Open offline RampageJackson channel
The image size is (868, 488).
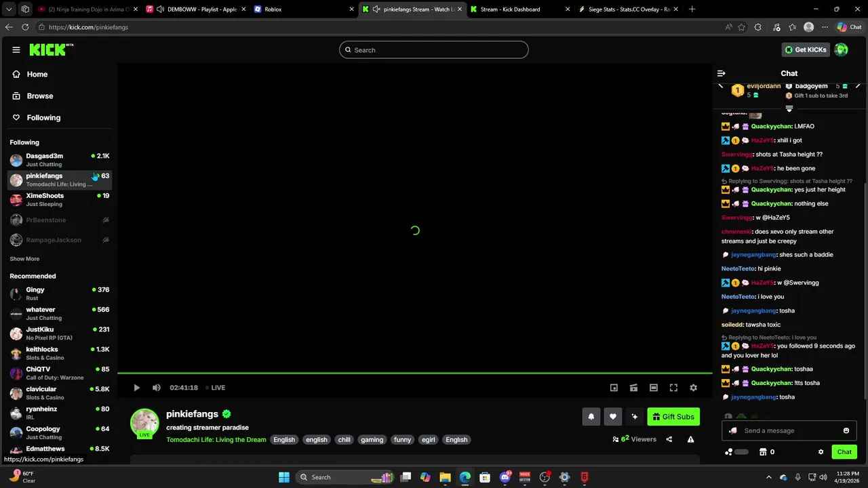(x=59, y=240)
